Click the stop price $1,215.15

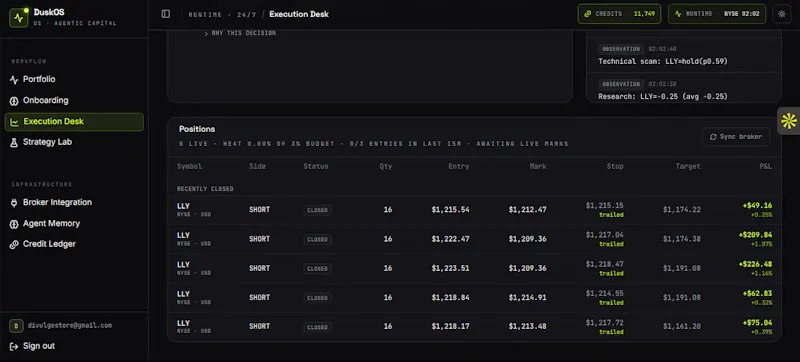pyautogui.click(x=605, y=205)
